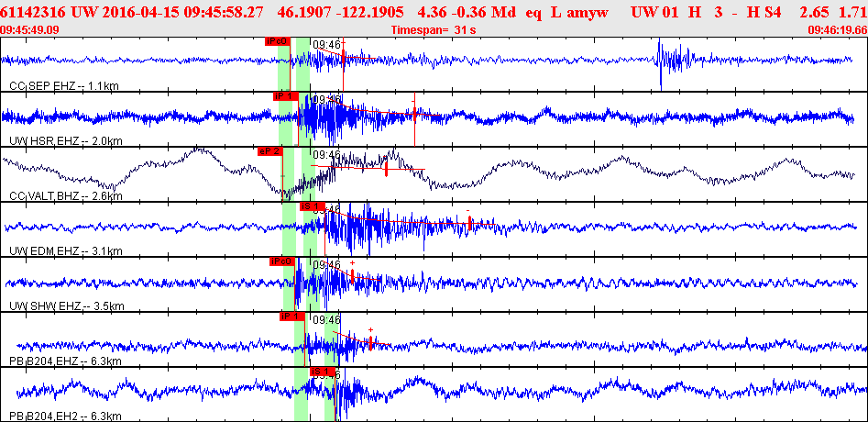This screenshot has height=422, width=868.
Task: Select station label CC VALT BHZ -- 2.6km
Action: tap(65, 196)
